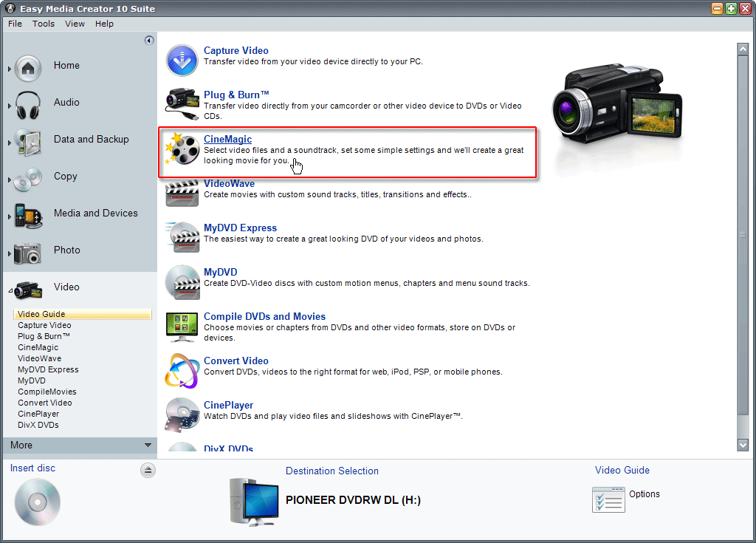Select the Photo camera icon
Viewport: 756px width, 543px height.
27,253
